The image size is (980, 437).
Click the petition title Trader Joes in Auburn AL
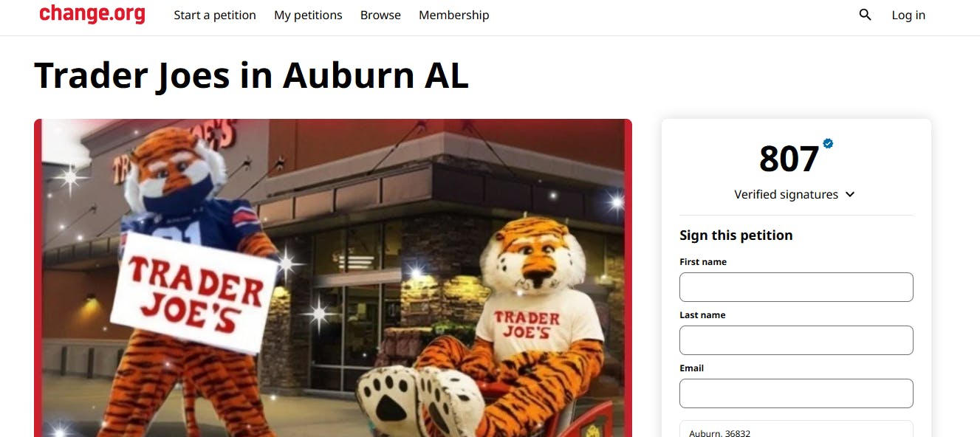[x=251, y=75]
